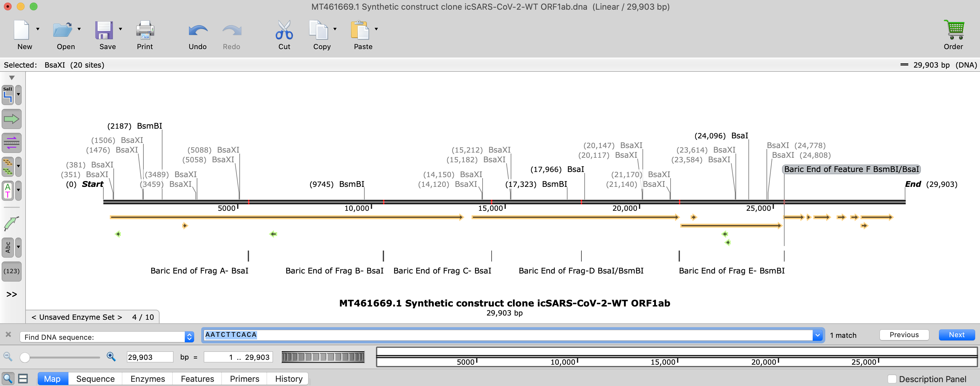Click the Next match button
The width and height of the screenshot is (980, 386).
(x=956, y=335)
